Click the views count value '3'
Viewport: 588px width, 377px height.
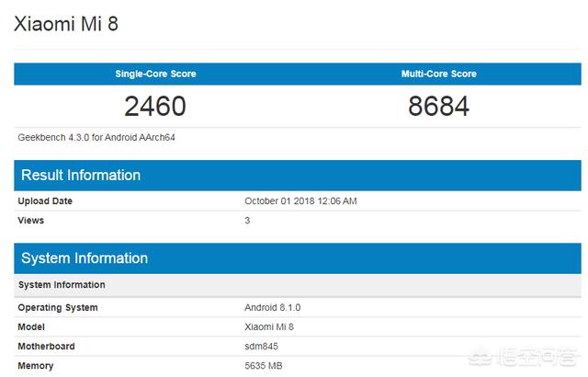(247, 221)
